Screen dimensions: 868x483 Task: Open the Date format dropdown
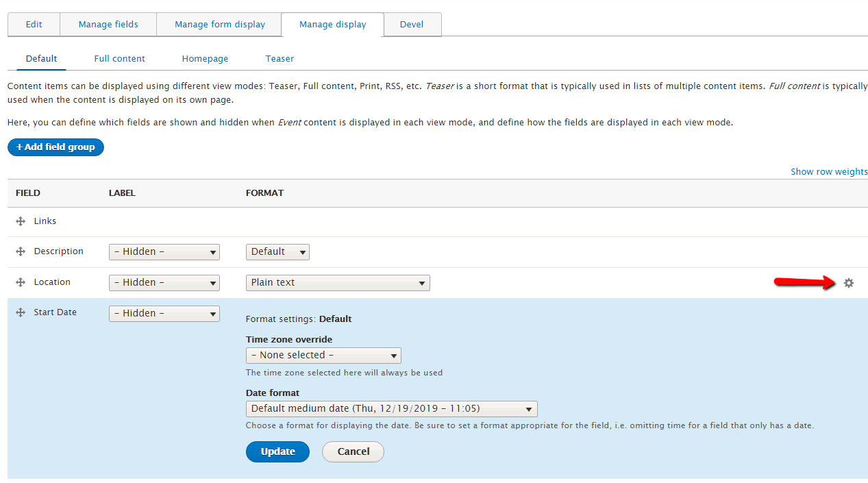click(x=391, y=408)
